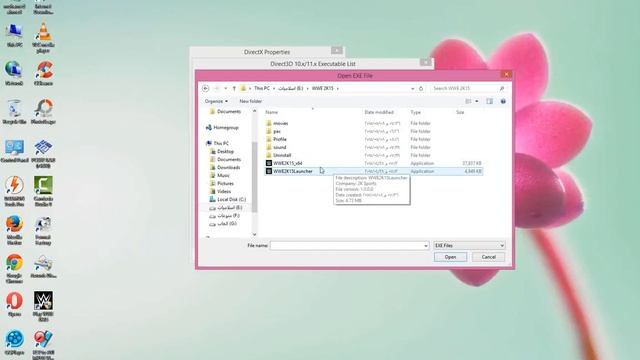
Task: Select Local Disk (C:) in navigation pane
Action: click(228, 200)
